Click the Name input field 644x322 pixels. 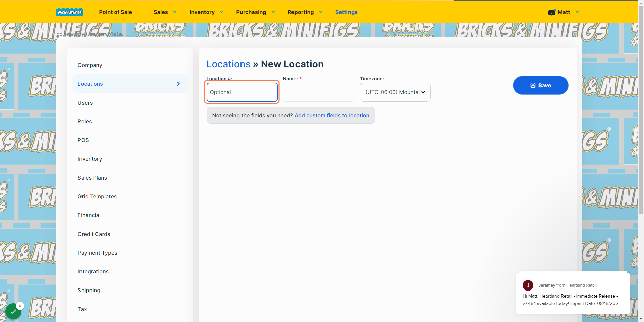point(318,92)
